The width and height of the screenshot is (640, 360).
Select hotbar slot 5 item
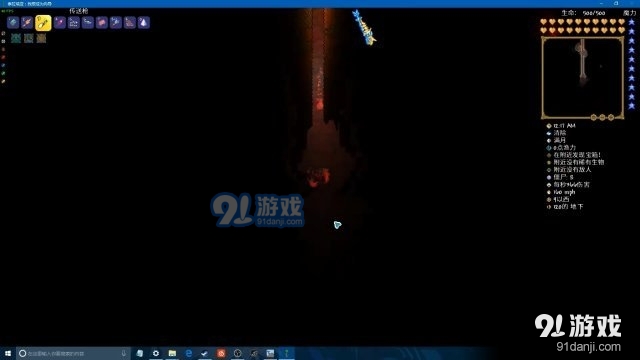pyautogui.click(x=74, y=22)
